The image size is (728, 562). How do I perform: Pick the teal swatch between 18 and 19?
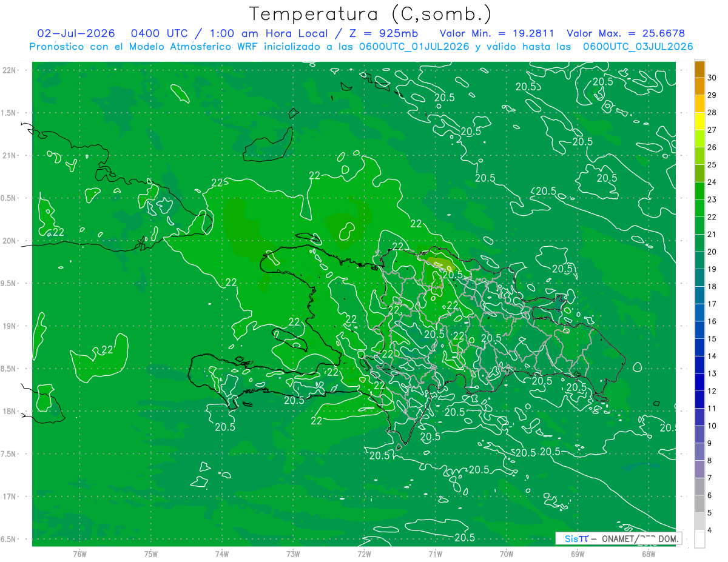(699, 278)
